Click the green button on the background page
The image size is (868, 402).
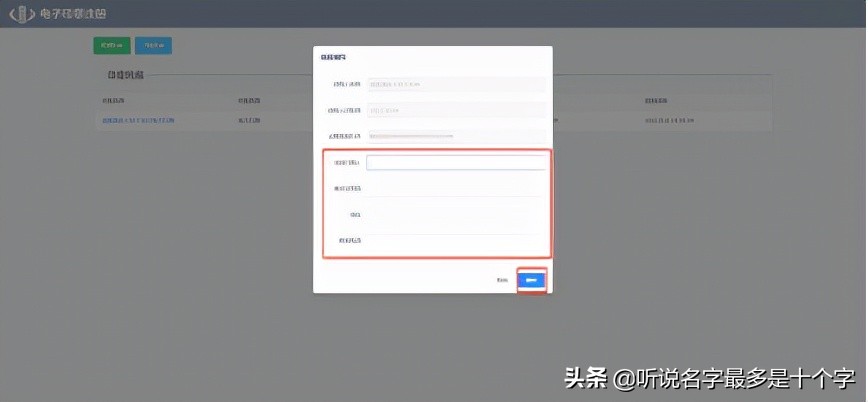pos(112,45)
